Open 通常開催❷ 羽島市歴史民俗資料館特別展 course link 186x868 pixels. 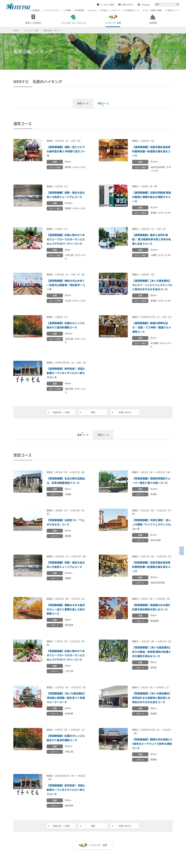pyautogui.click(x=152, y=151)
